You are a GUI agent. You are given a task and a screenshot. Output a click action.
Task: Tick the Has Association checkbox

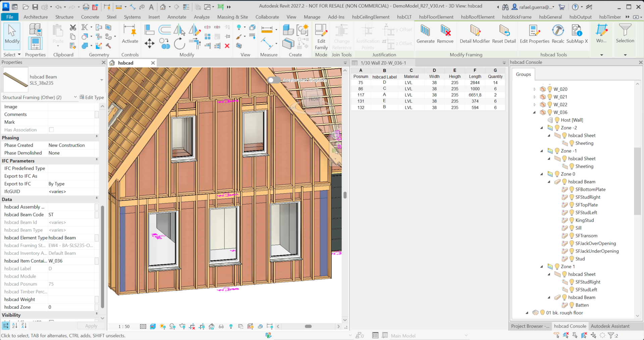coord(51,130)
